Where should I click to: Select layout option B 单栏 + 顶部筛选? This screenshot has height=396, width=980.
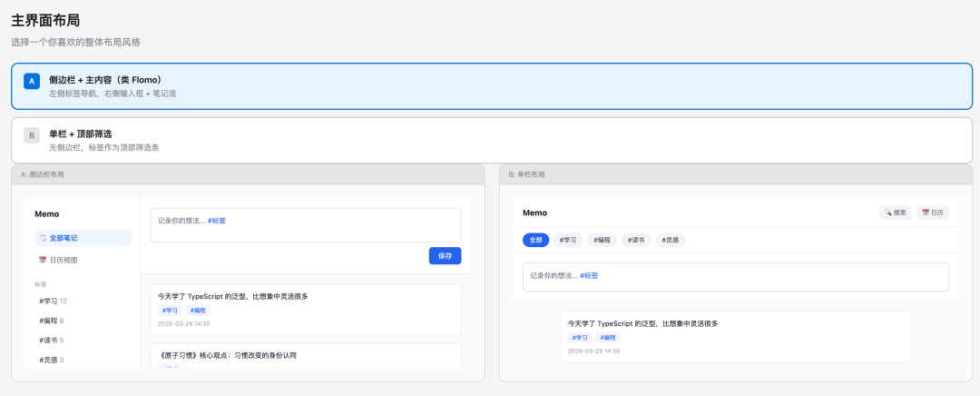490,139
